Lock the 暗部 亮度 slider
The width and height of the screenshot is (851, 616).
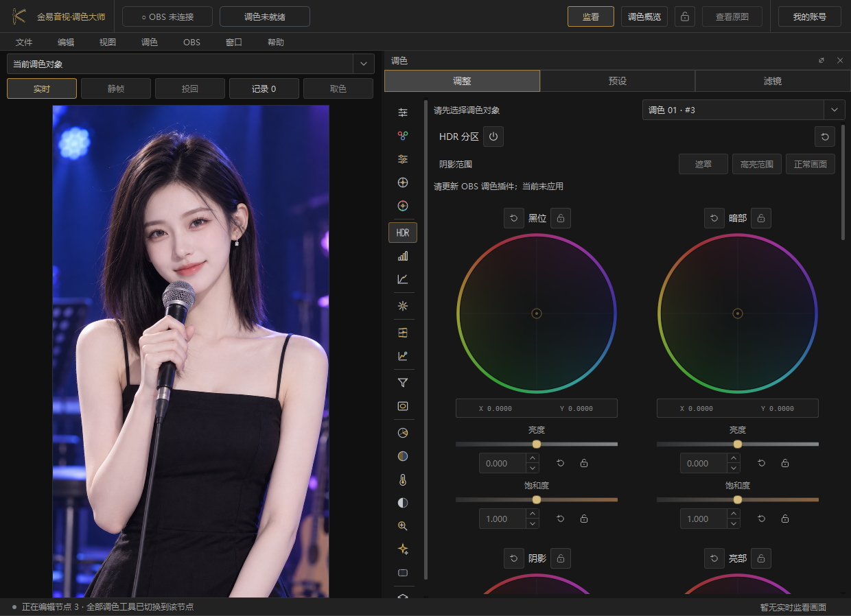coord(785,464)
